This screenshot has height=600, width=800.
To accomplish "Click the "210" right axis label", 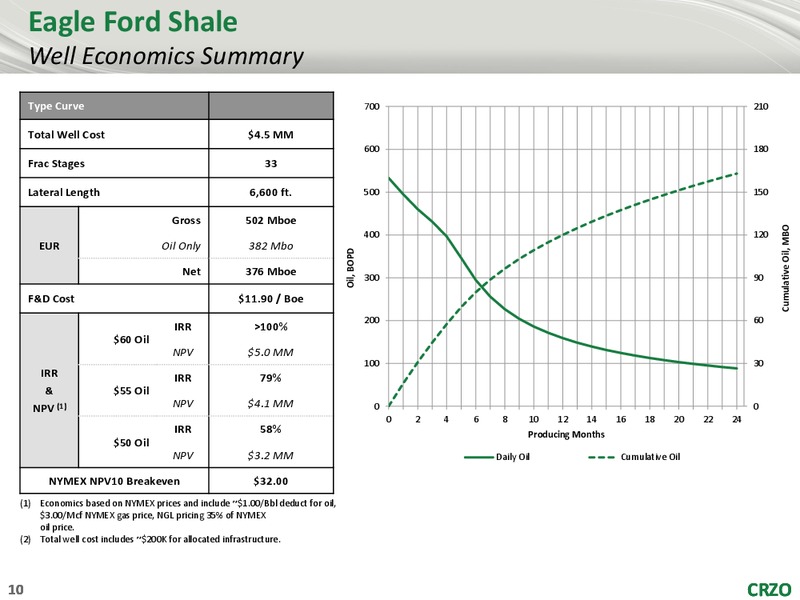I will [760, 107].
